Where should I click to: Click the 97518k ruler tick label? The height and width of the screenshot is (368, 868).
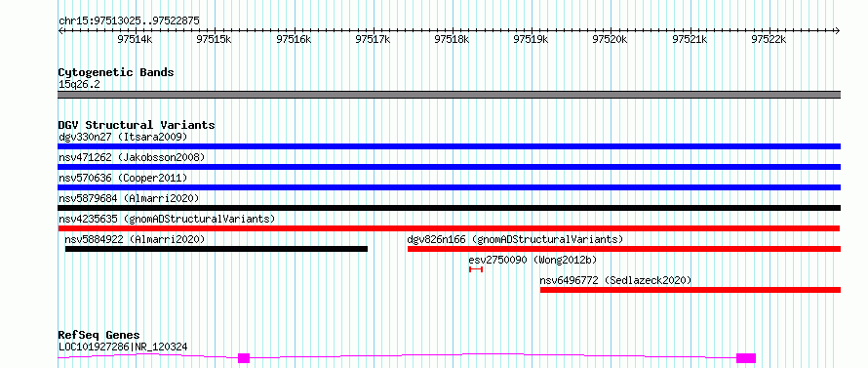click(x=452, y=39)
